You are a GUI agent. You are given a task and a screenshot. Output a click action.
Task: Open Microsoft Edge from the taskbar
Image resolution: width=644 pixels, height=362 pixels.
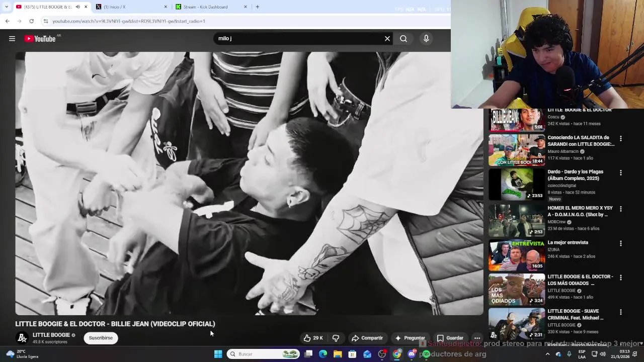coord(323,354)
